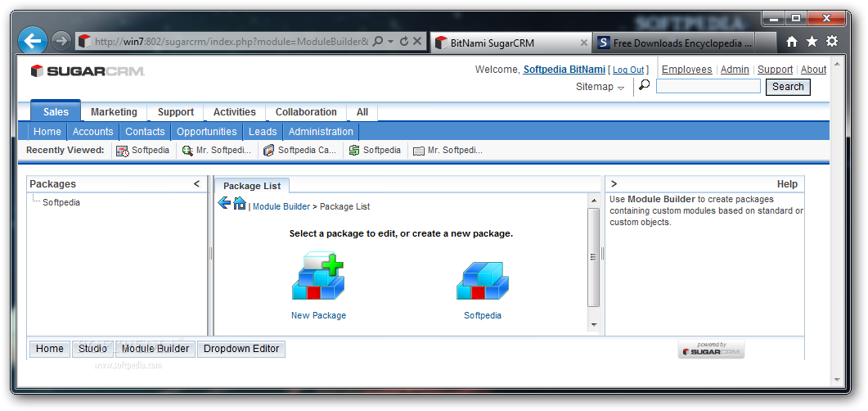Open Accounts in the blue submenu
The width and height of the screenshot is (868, 411).
pos(93,131)
